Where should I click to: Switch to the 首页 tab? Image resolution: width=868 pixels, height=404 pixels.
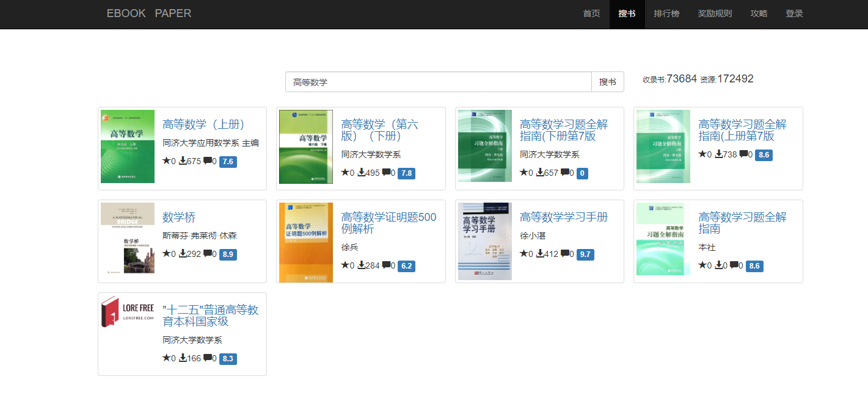pos(590,13)
